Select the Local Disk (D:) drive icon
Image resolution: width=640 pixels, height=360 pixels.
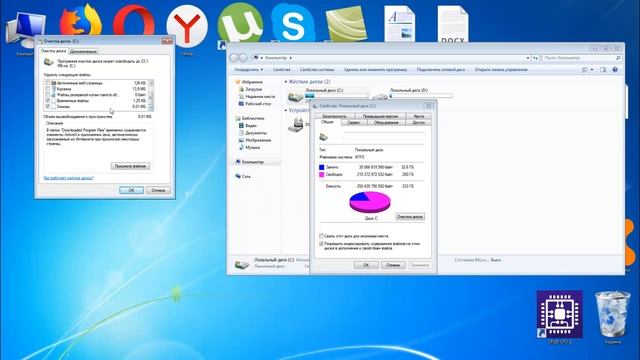[380, 97]
